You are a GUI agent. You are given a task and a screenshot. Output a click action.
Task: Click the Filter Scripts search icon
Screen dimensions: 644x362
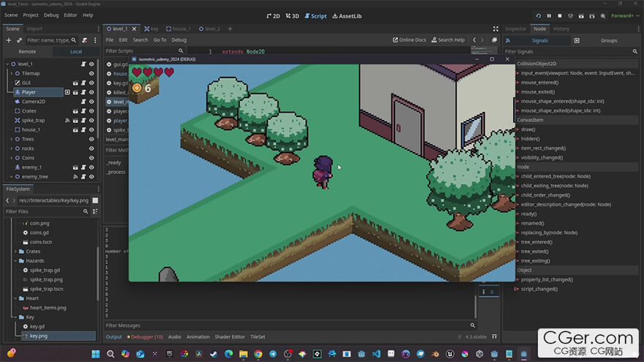(181, 51)
